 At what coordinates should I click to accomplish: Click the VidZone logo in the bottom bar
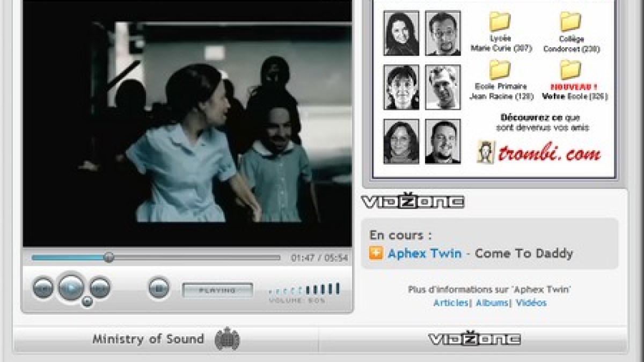pos(474,339)
